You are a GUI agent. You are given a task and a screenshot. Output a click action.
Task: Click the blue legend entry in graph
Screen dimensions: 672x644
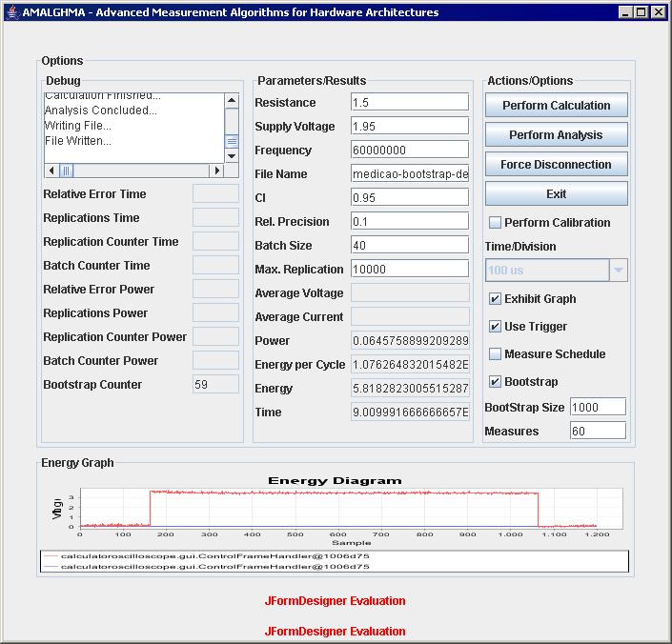tap(207, 567)
